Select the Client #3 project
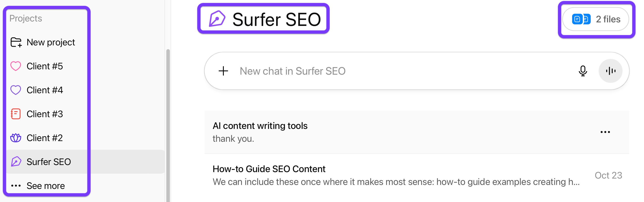 [45, 114]
